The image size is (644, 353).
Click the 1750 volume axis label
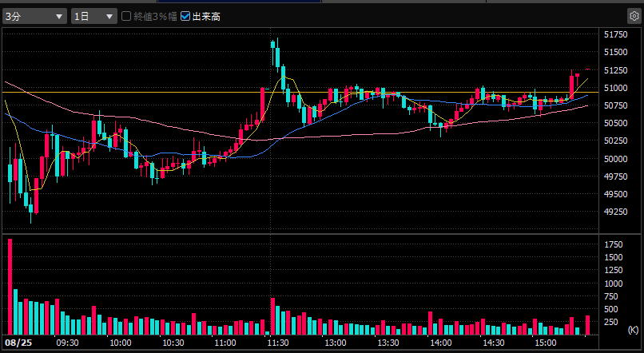614,244
